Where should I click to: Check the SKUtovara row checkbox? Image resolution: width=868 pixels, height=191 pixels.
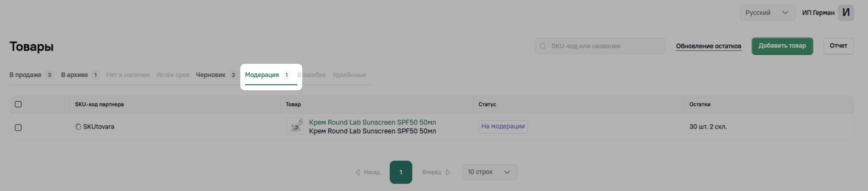click(18, 128)
